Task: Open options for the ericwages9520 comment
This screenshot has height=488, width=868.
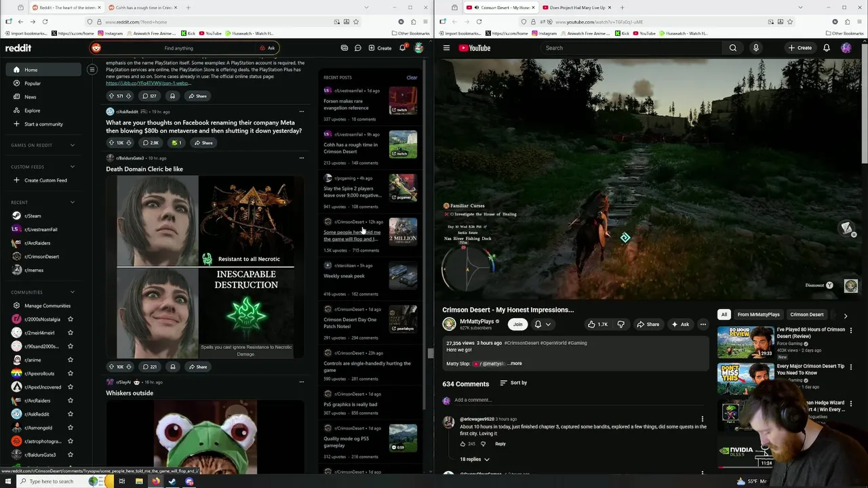Action: pyautogui.click(x=703, y=420)
